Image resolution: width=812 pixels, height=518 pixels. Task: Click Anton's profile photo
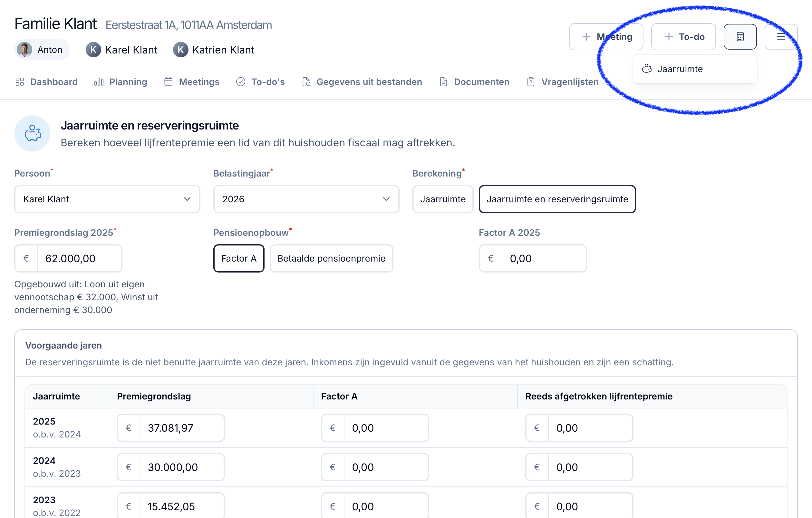pos(24,50)
